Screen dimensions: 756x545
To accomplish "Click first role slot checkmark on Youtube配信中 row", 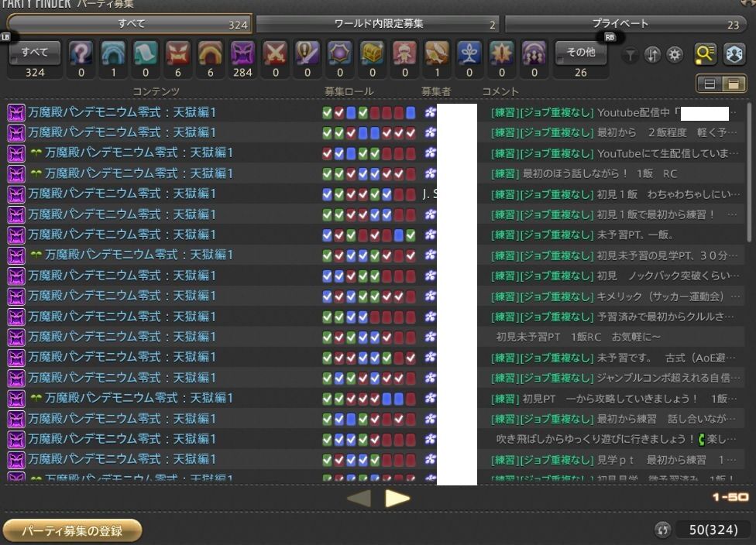I will [327, 113].
